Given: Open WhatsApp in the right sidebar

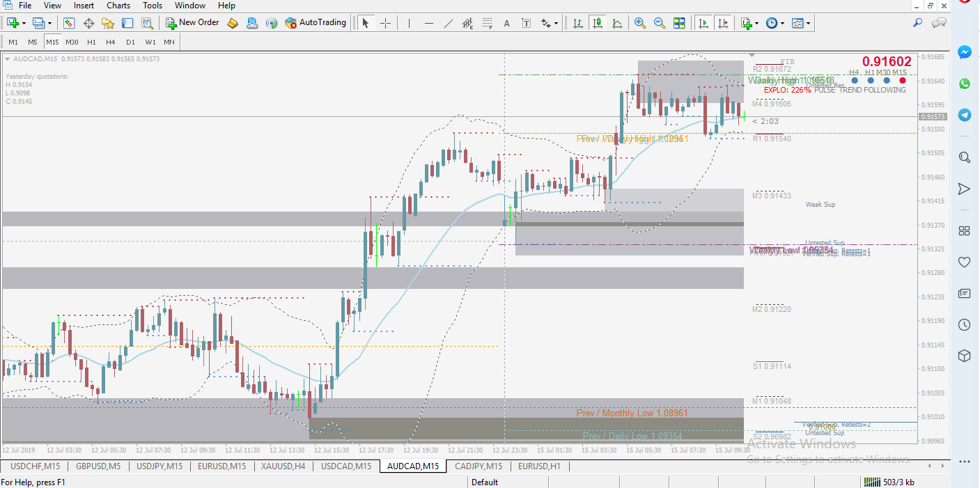Looking at the screenshot, I should (964, 84).
